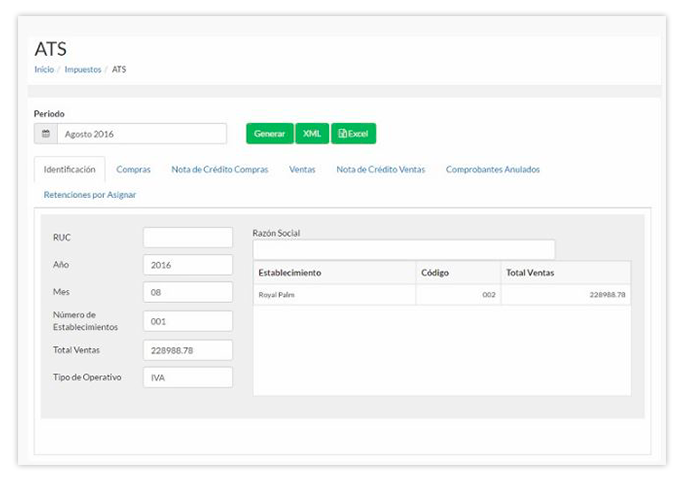This screenshot has height=487, width=682.
Task: Switch to the Compras tab
Action: point(133,170)
